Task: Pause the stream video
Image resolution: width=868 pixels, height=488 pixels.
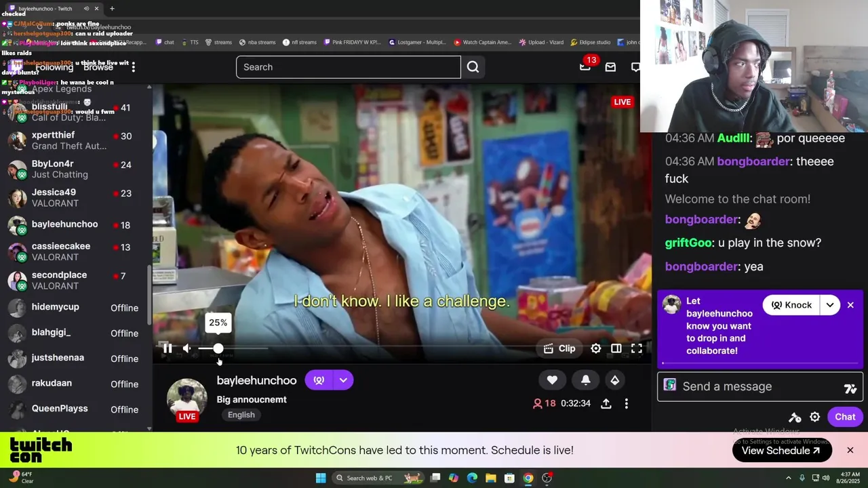Action: (167, 348)
